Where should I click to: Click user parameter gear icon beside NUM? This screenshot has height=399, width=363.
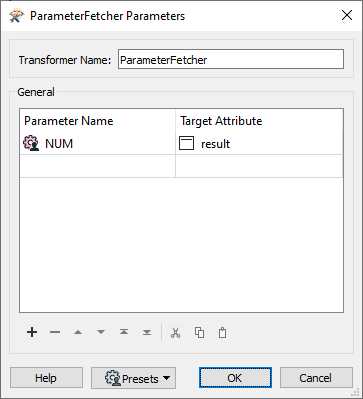point(31,144)
